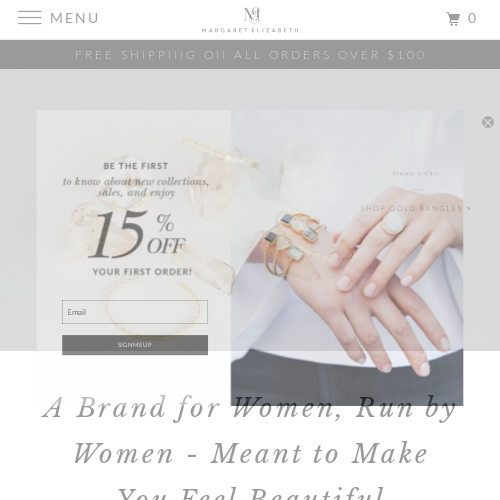Click the cart item count

point(472,18)
